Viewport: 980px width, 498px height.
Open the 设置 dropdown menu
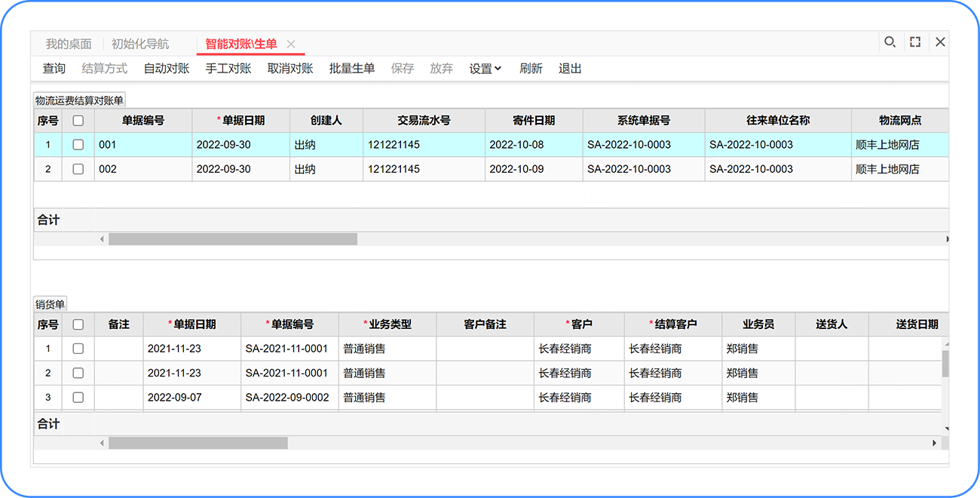coord(485,69)
